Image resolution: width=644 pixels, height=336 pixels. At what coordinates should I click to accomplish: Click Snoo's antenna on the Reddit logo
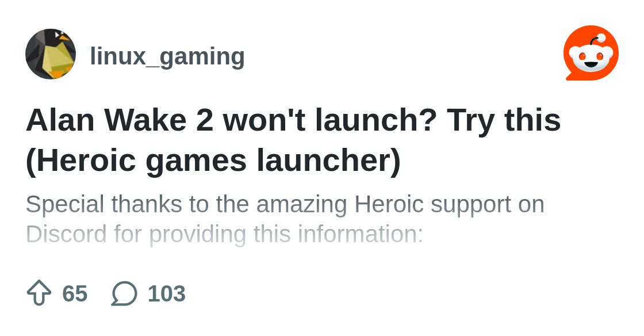point(596,40)
